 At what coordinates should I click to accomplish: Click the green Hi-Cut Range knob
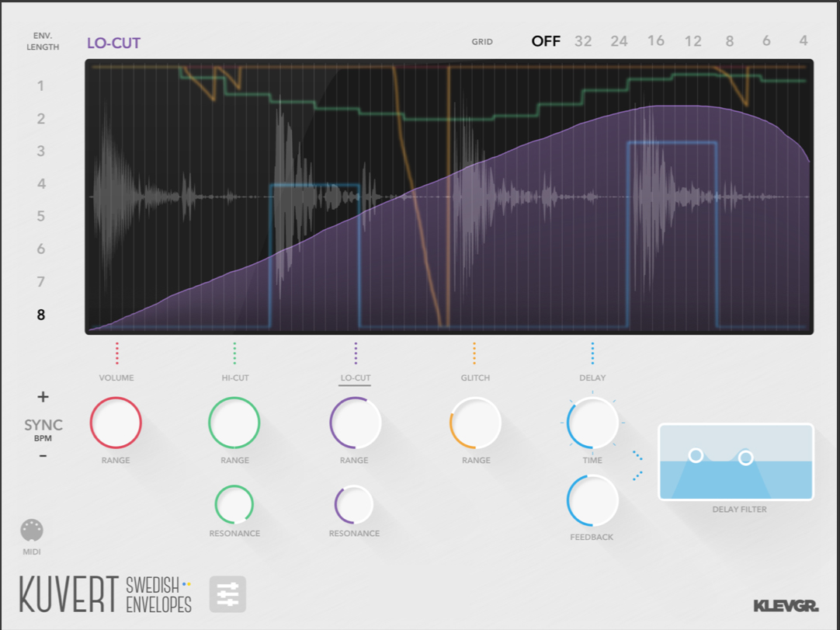pyautogui.click(x=234, y=423)
